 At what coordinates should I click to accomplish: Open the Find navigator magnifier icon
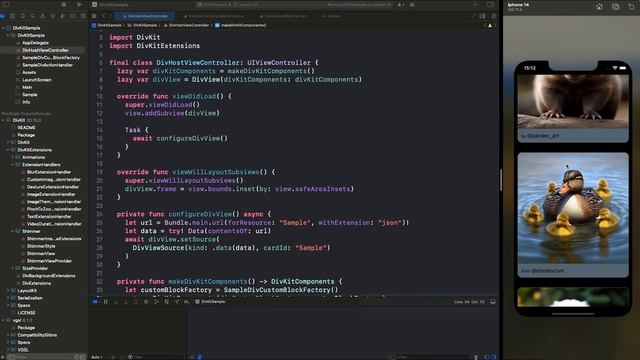coord(33,16)
